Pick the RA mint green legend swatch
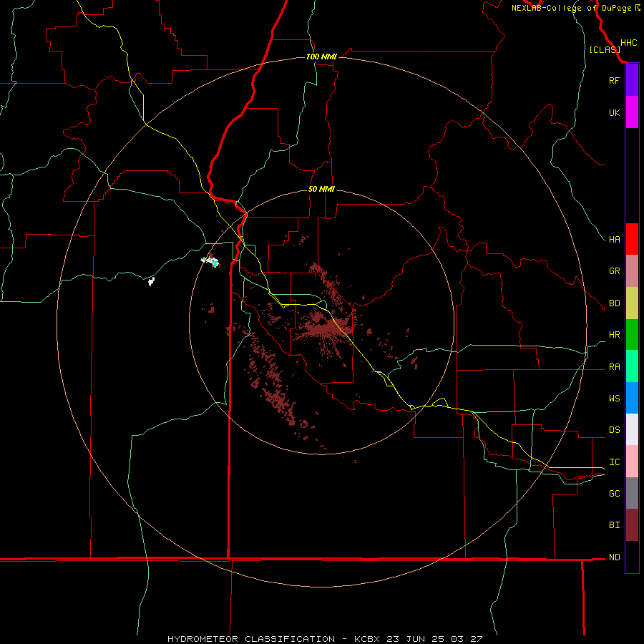The width and height of the screenshot is (644, 644). tap(632, 366)
